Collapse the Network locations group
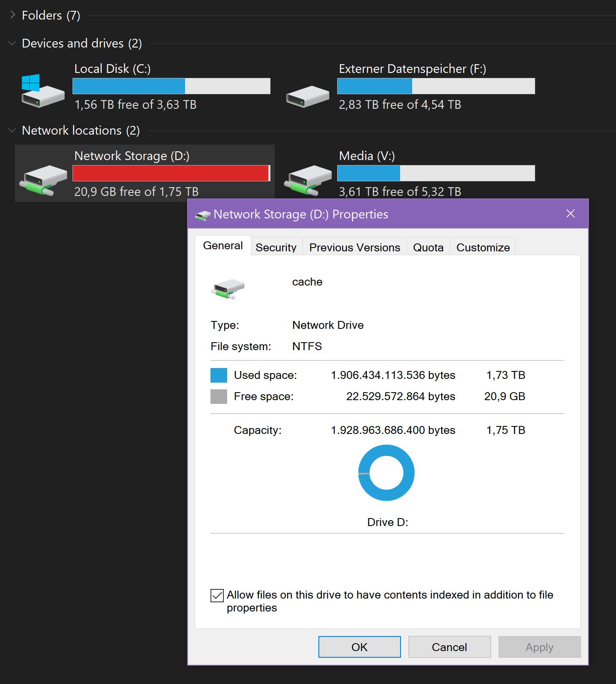The height and width of the screenshot is (684, 616). (12, 130)
